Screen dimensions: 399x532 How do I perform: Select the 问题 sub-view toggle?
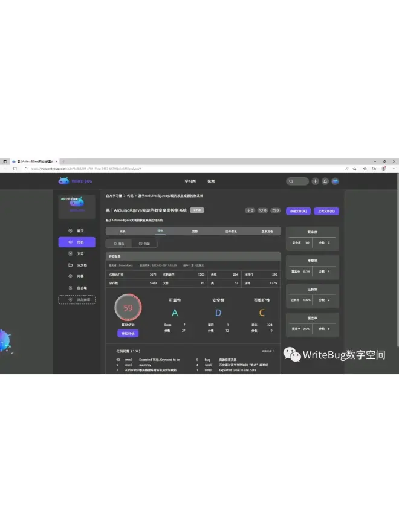pyautogui.click(x=144, y=243)
